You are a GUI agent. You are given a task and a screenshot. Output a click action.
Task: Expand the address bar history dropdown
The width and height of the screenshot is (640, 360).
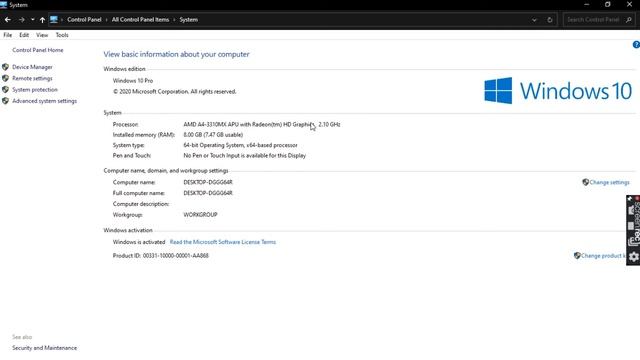click(x=534, y=20)
